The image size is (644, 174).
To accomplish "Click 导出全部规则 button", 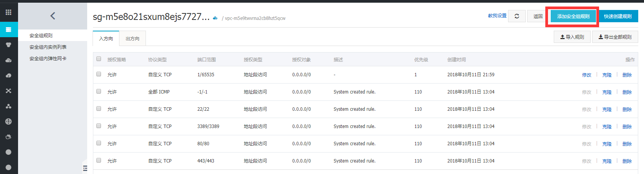I will (x=615, y=37).
